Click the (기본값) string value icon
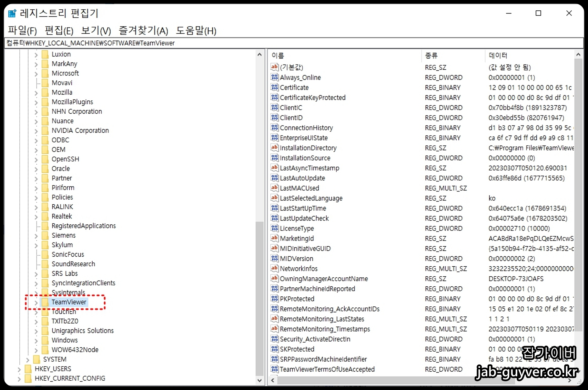 click(274, 67)
